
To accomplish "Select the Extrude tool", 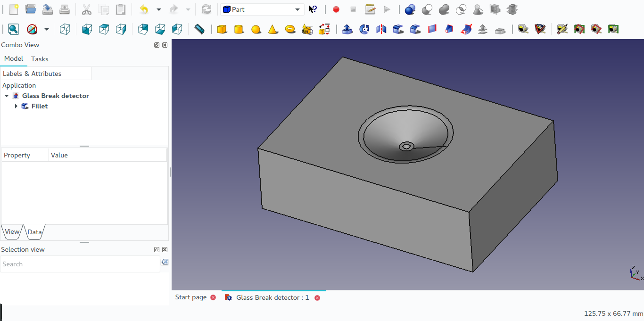I will tap(347, 29).
